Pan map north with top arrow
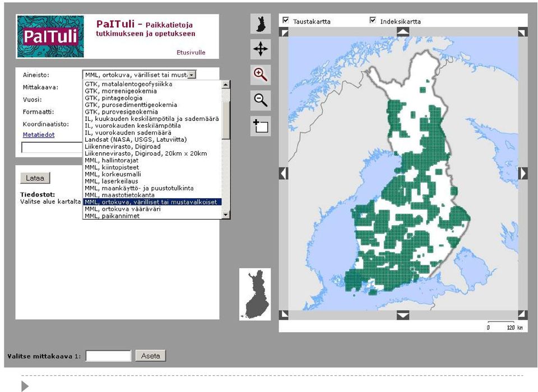Screen dimensions: 538x392 point(403,32)
